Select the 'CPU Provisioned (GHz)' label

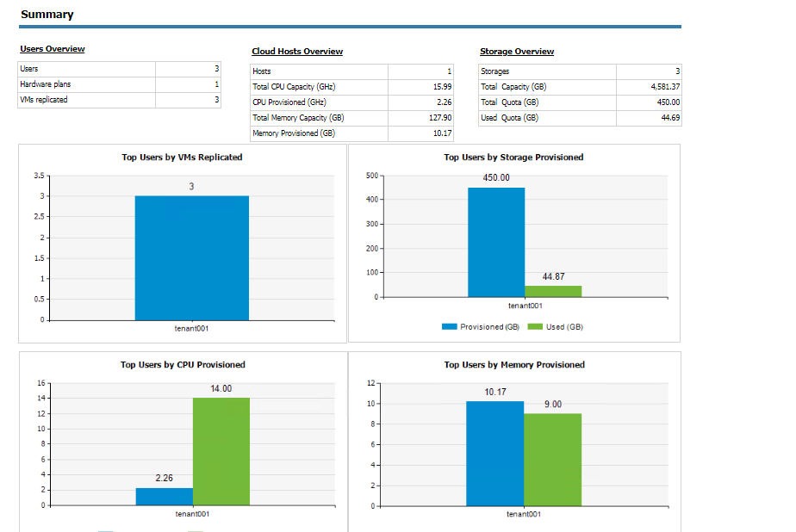point(289,102)
